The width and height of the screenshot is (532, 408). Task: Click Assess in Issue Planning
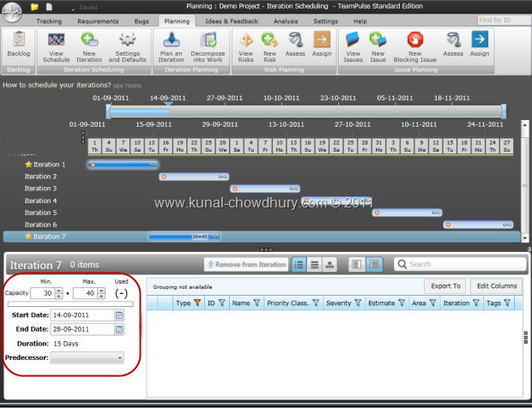click(x=453, y=39)
